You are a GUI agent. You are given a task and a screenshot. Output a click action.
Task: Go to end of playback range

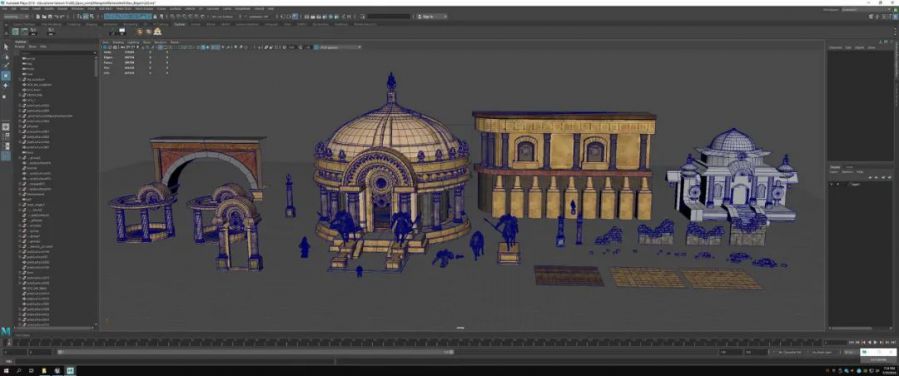tap(893, 342)
